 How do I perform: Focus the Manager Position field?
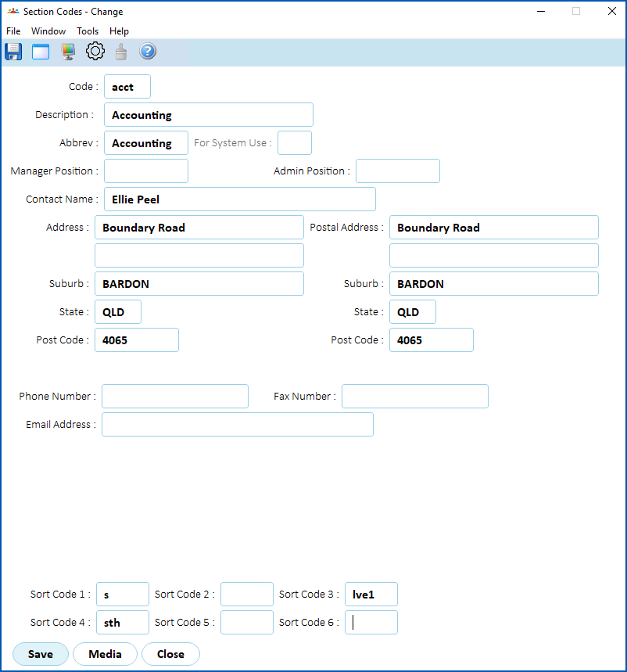(x=146, y=171)
